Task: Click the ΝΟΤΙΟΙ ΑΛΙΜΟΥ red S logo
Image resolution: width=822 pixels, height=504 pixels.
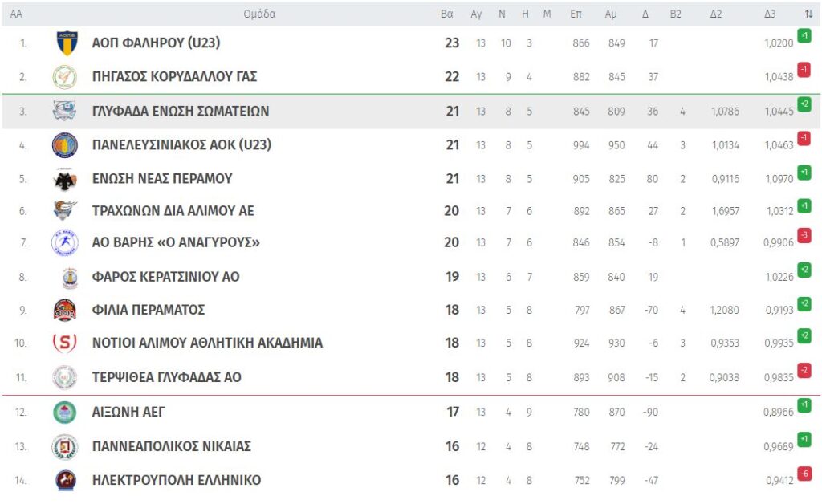Action: coord(65,343)
